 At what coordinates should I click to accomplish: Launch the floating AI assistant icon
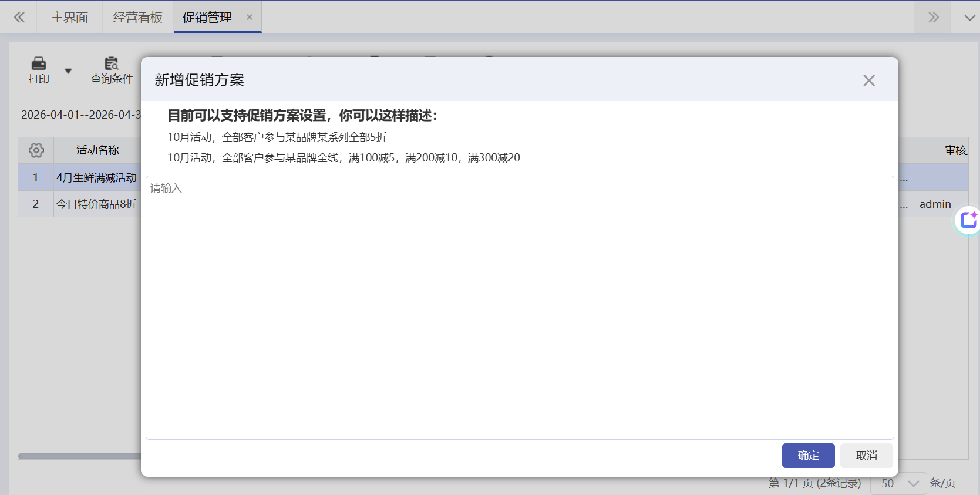(968, 220)
